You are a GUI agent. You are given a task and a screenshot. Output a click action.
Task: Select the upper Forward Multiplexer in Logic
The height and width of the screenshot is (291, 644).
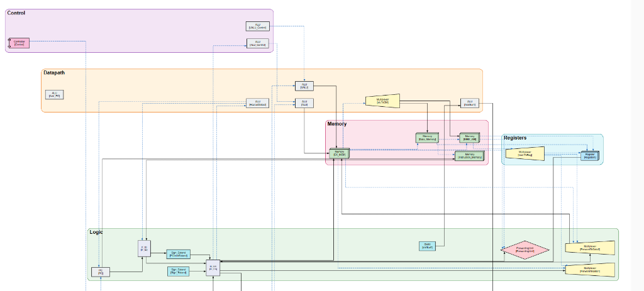(x=590, y=248)
